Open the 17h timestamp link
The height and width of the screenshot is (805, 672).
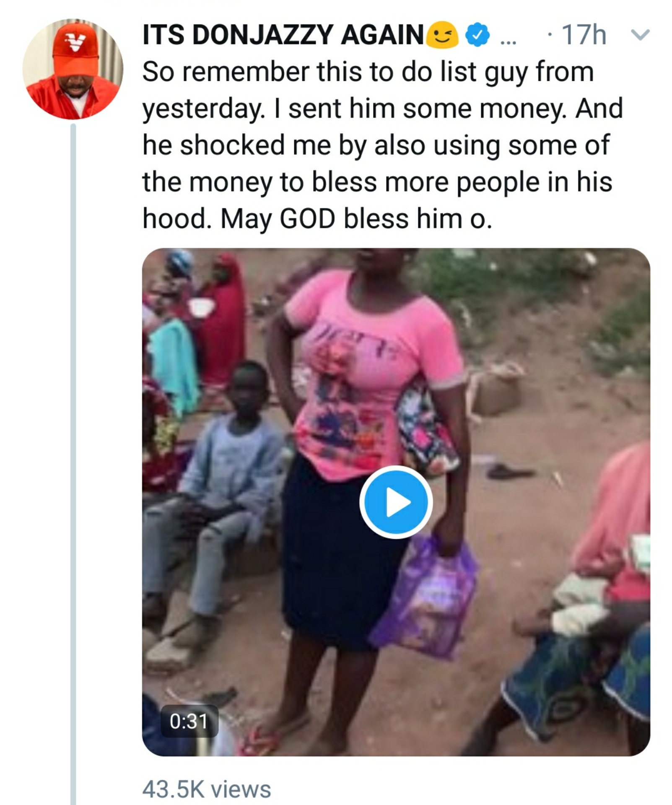[584, 34]
